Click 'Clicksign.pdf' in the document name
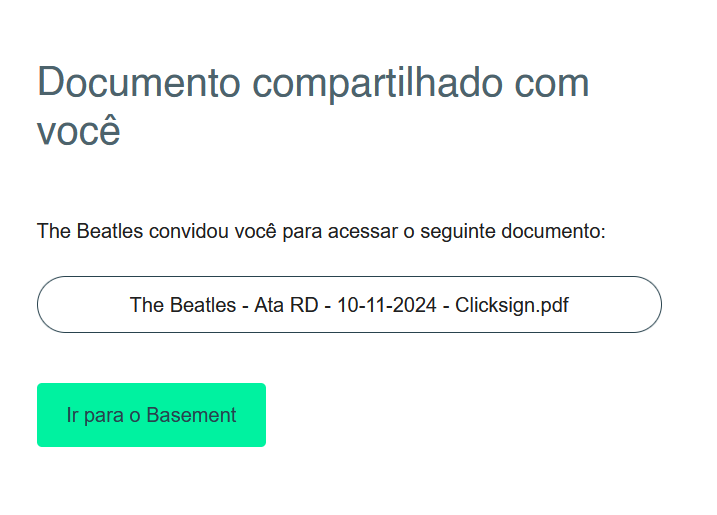The width and height of the screenshot is (717, 515). [x=512, y=305]
